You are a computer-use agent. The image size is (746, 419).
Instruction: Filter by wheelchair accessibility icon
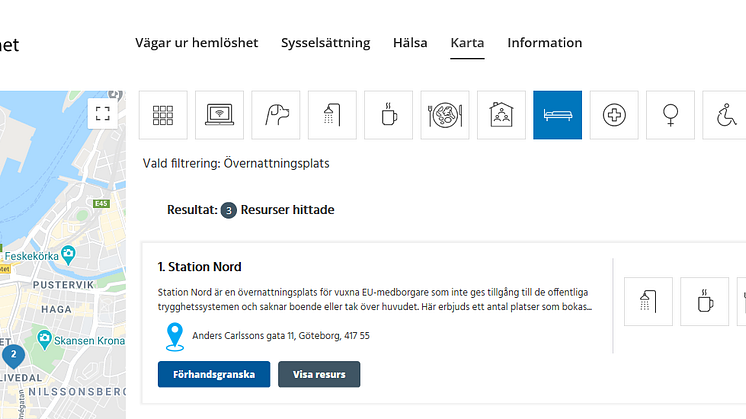725,115
